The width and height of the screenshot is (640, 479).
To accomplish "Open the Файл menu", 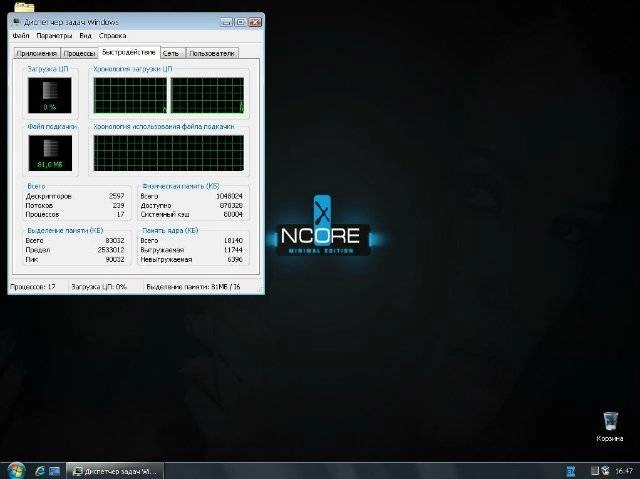I will (20, 36).
